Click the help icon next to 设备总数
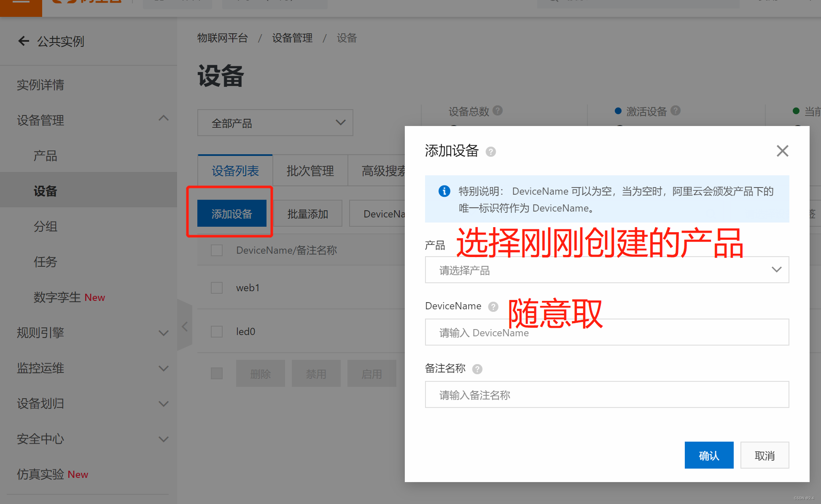 (498, 111)
